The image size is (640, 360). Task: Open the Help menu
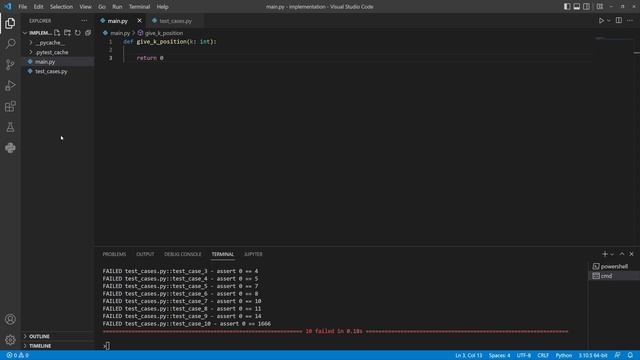pyautogui.click(x=162, y=7)
